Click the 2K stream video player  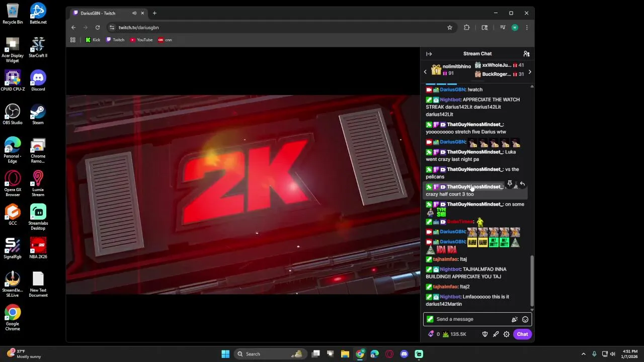click(x=243, y=195)
